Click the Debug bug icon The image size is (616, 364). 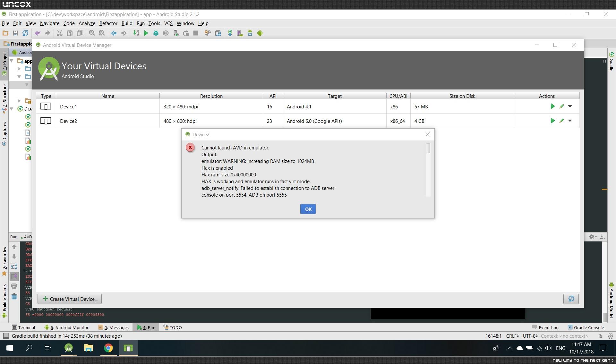tap(156, 33)
